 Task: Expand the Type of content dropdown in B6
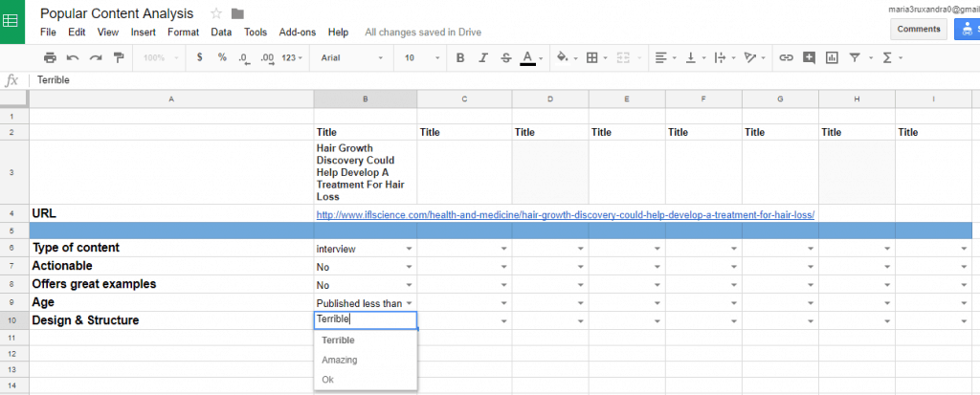409,249
